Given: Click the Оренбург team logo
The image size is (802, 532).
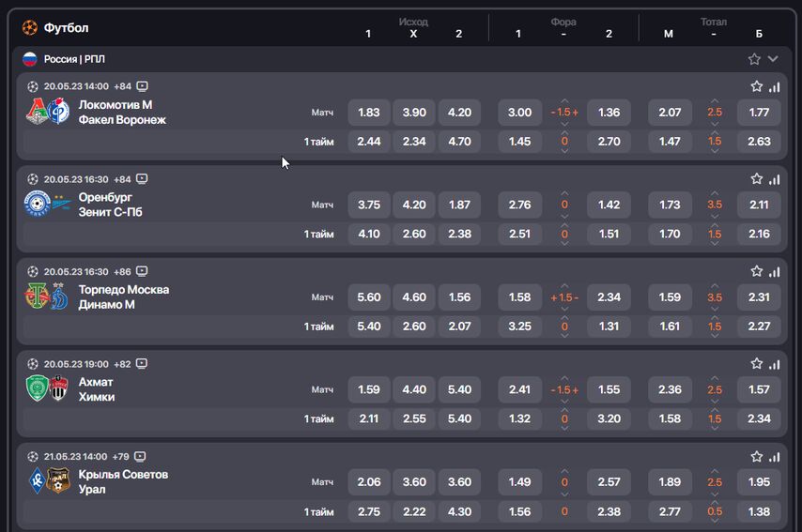Looking at the screenshot, I should [37, 204].
